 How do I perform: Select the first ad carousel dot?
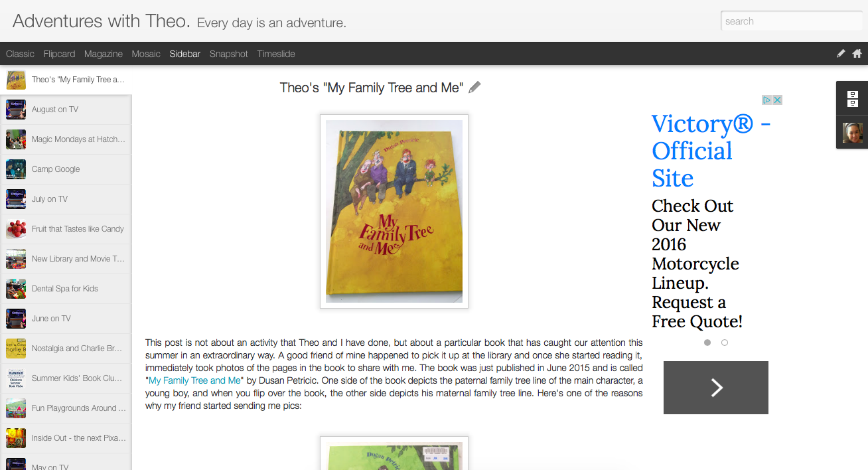(707, 343)
